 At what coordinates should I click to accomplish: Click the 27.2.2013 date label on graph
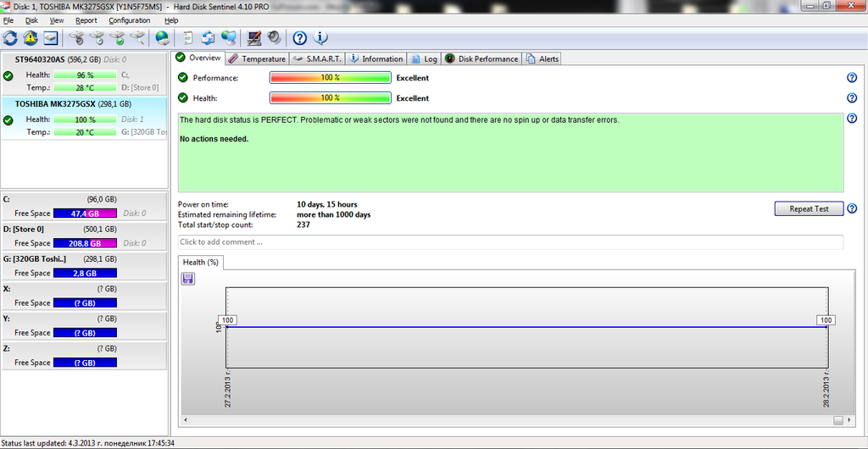tap(228, 390)
